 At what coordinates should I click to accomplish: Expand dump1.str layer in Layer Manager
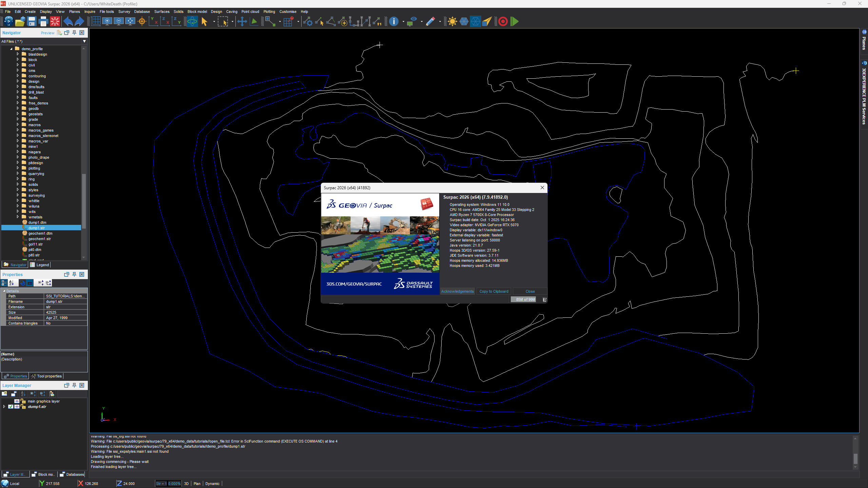pos(4,407)
